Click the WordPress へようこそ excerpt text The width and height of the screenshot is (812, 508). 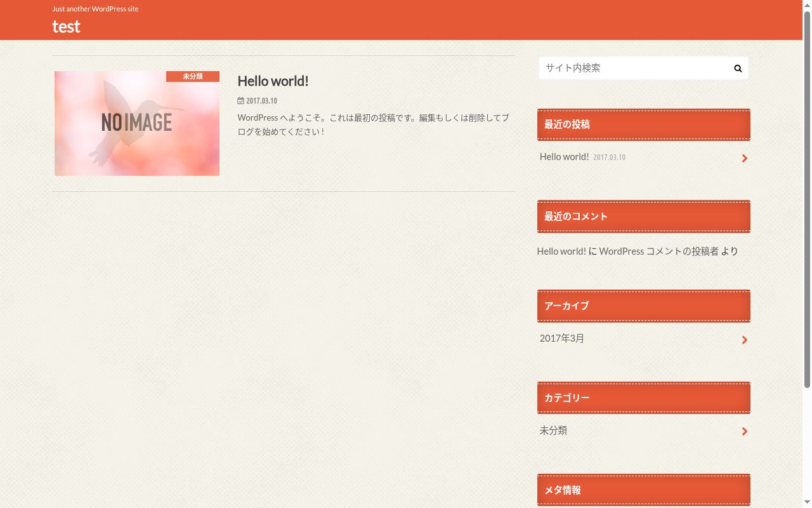(373, 124)
